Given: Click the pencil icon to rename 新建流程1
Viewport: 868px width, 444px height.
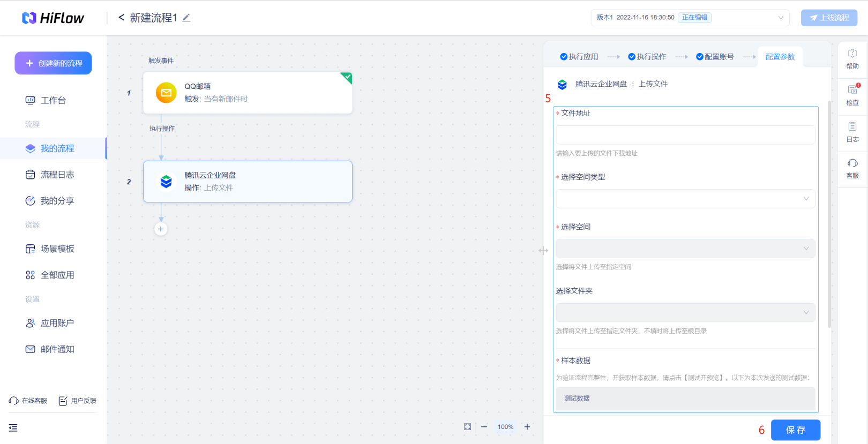Looking at the screenshot, I should coord(186,18).
